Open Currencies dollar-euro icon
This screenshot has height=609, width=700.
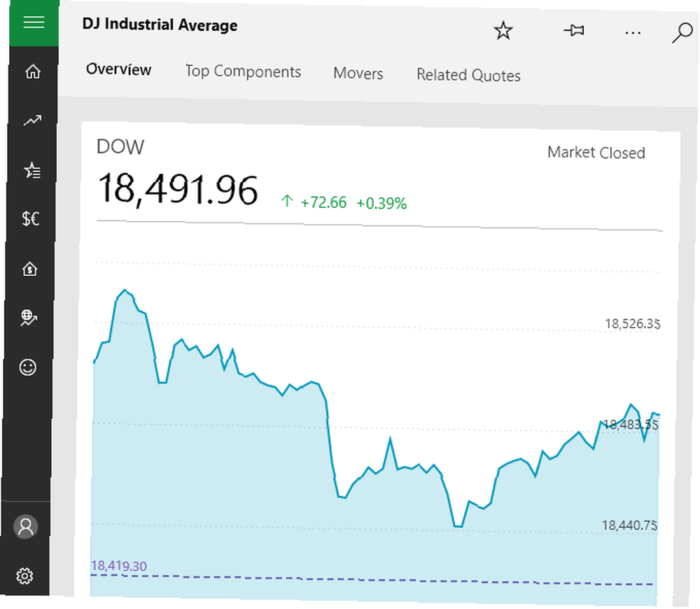31,219
